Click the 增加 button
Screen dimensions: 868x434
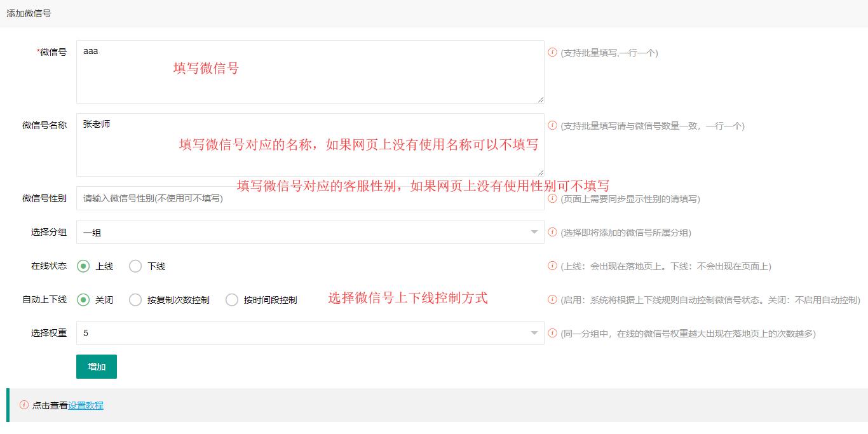[97, 367]
